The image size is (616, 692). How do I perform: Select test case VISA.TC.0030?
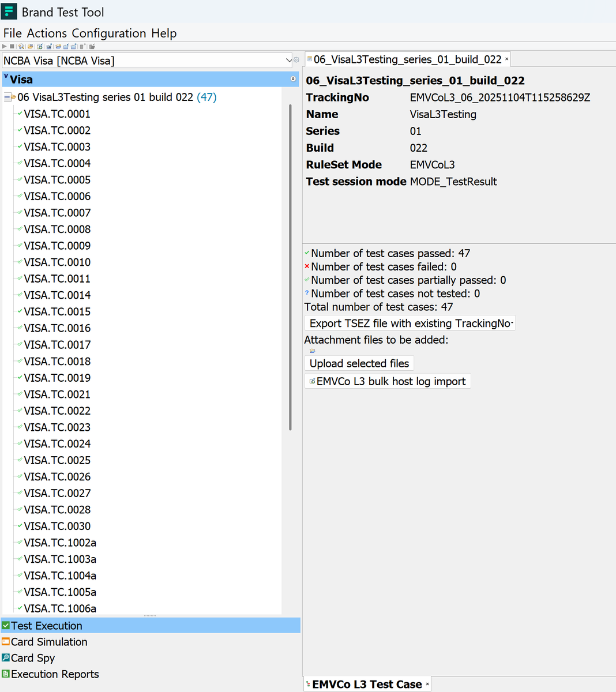57,526
